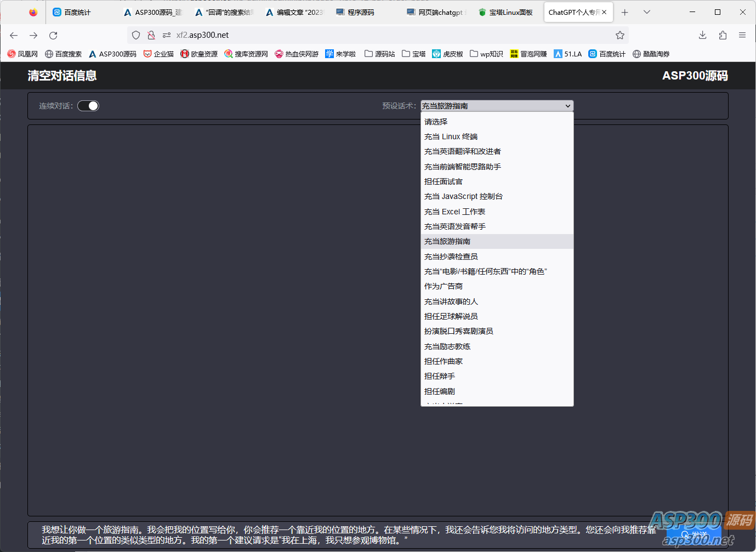Choose 担任足球解说员 option
This screenshot has height=552, width=756.
point(497,316)
